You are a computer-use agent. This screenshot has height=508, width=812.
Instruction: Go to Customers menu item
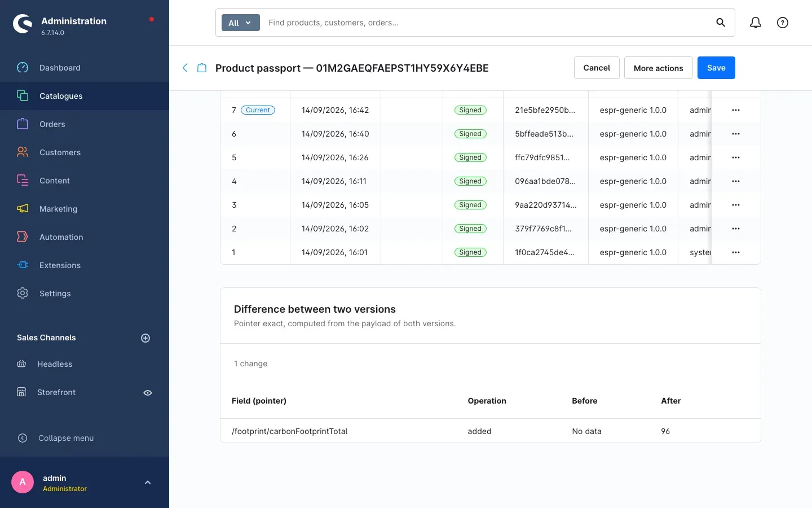[x=85, y=152]
